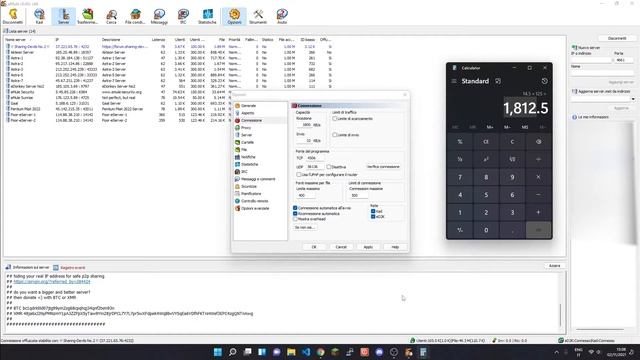Open the IRC toolbar icon

click(x=183, y=16)
